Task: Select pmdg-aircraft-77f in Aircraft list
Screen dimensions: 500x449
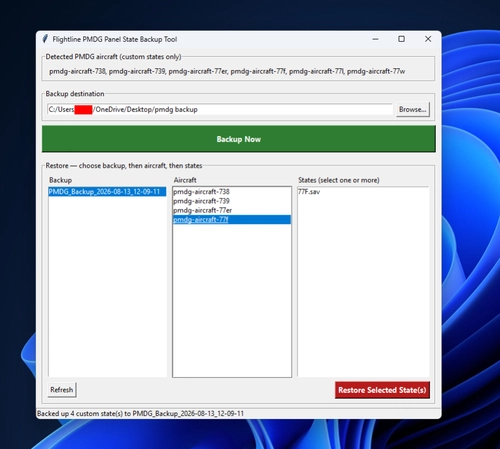Action: 232,220
